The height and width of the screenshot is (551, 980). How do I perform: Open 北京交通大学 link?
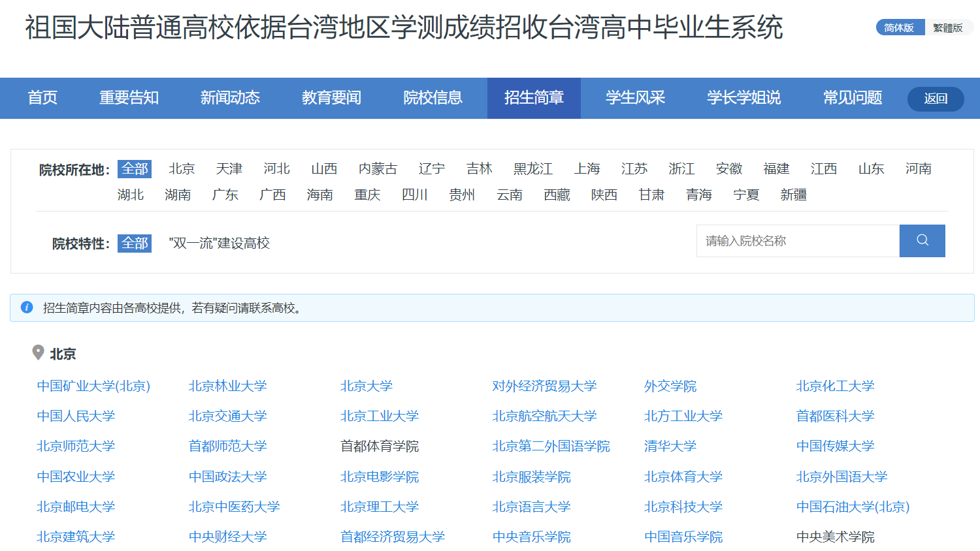click(228, 417)
